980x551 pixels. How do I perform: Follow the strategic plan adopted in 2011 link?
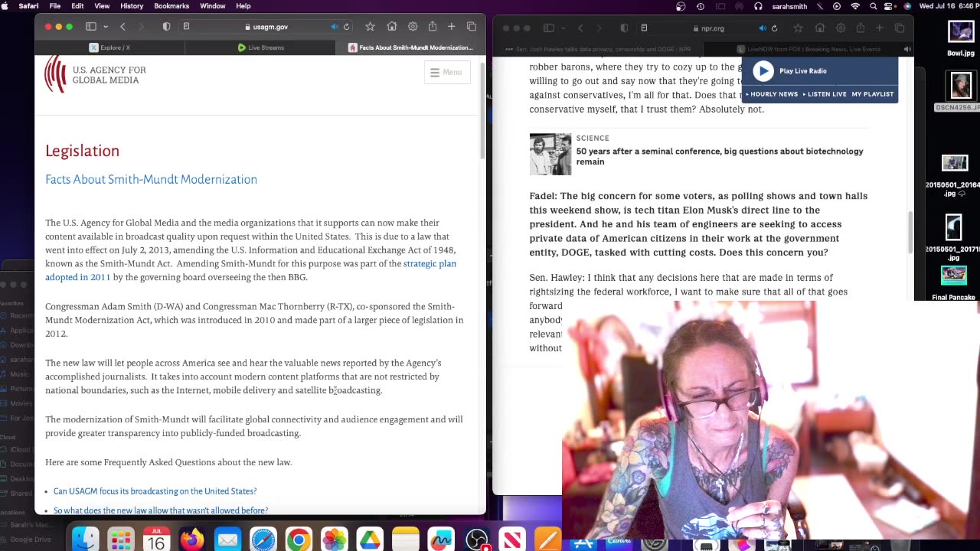pyautogui.click(x=250, y=270)
